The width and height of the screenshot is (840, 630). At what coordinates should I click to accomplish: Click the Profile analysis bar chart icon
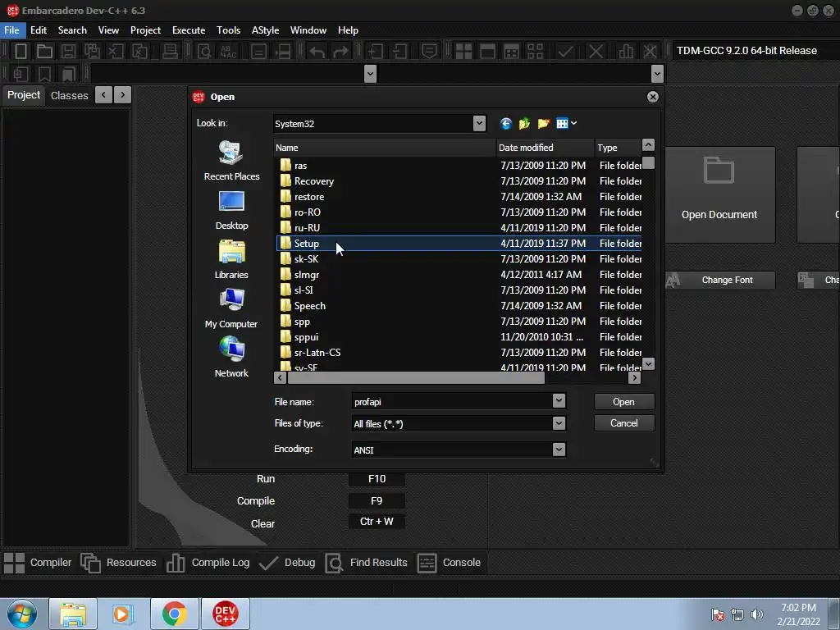626,51
